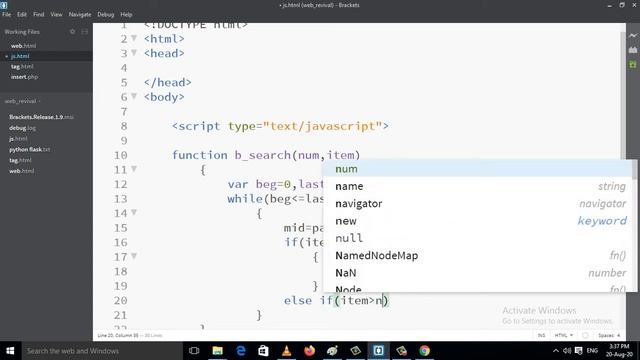Select tag.html in Working Files

pyautogui.click(x=22, y=67)
